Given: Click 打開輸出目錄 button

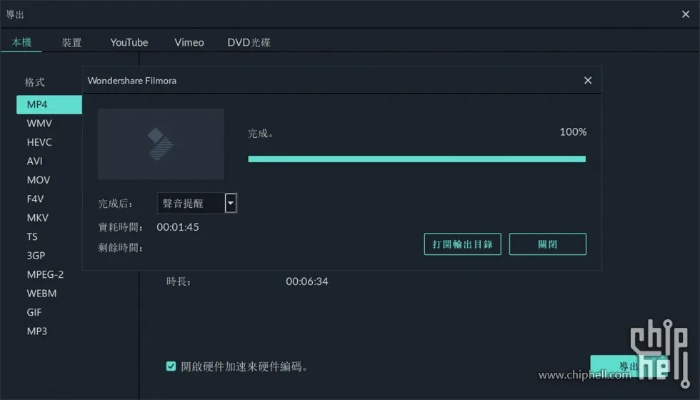Looking at the screenshot, I should tap(462, 244).
